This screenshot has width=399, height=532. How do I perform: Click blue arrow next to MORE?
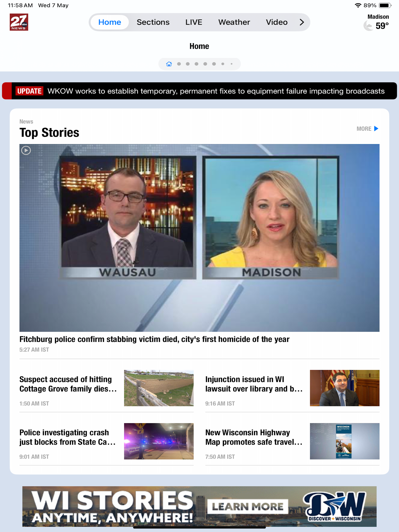pos(376,129)
